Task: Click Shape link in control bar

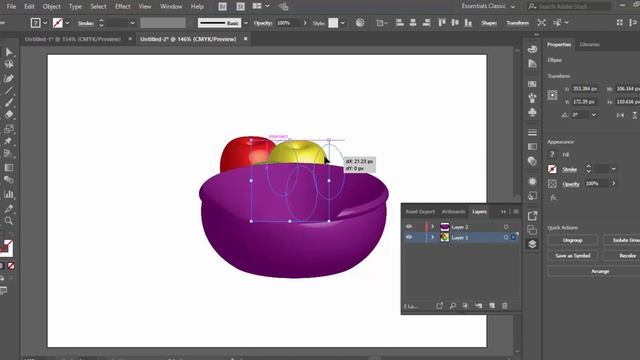Action: click(489, 23)
